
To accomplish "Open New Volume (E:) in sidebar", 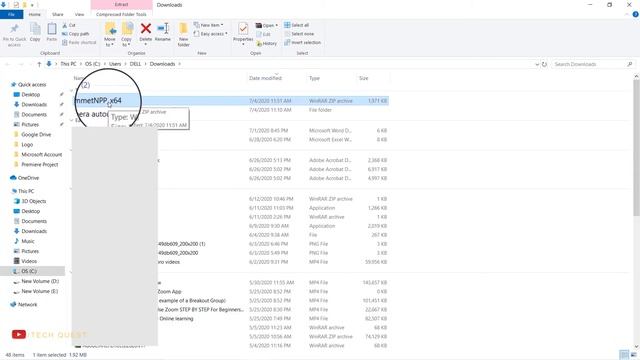I will tap(40, 291).
